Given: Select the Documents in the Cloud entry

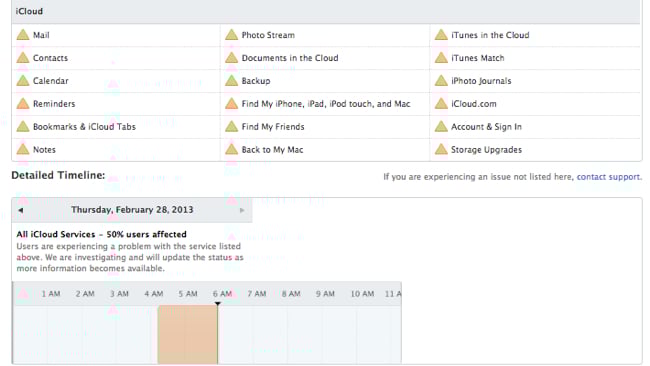Looking at the screenshot, I should tap(290, 58).
